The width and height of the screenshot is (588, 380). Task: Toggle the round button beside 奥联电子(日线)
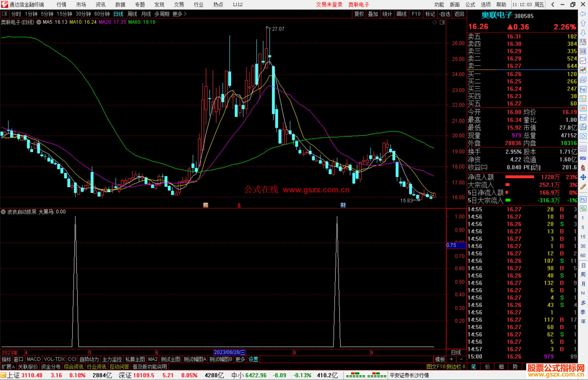39,22
